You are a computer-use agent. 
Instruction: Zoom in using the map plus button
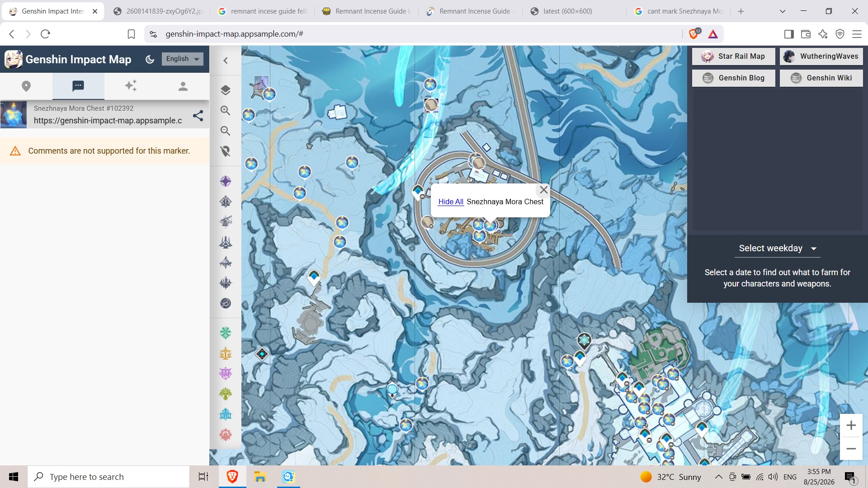point(851,425)
